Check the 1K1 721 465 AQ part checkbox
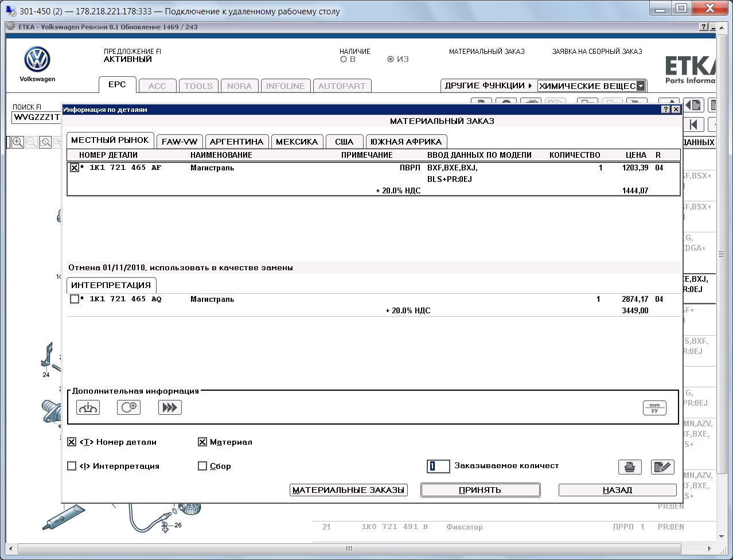Screen dimensions: 733x560 [75, 299]
